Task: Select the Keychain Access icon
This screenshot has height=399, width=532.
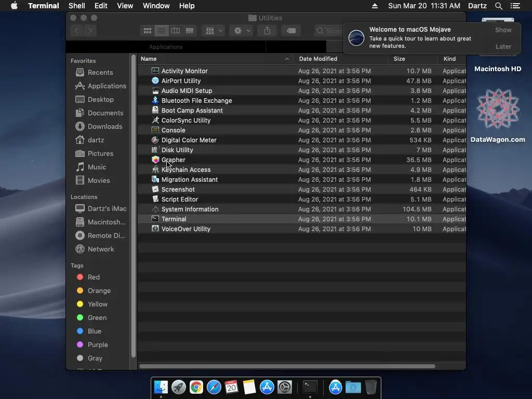Action: tap(155, 169)
